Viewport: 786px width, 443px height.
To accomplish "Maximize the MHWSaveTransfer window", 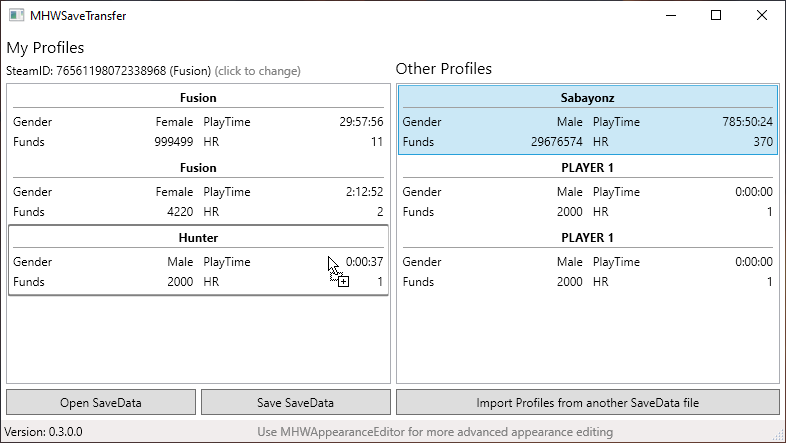I will tap(716, 15).
